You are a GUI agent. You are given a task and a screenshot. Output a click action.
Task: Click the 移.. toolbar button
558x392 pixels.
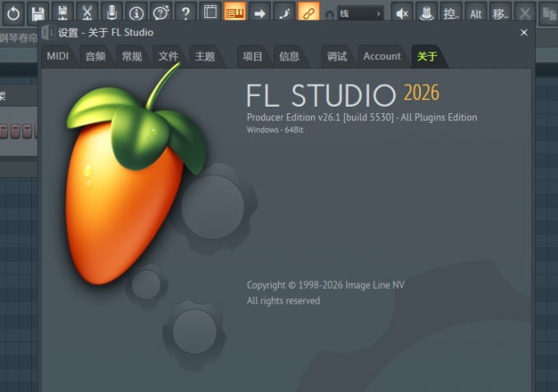pos(501,13)
